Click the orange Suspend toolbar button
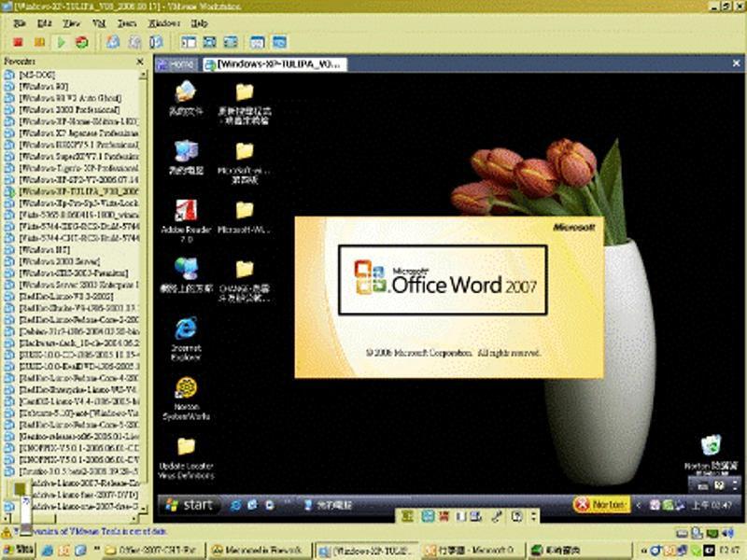Screen dimensions: 747x560 (x=39, y=42)
